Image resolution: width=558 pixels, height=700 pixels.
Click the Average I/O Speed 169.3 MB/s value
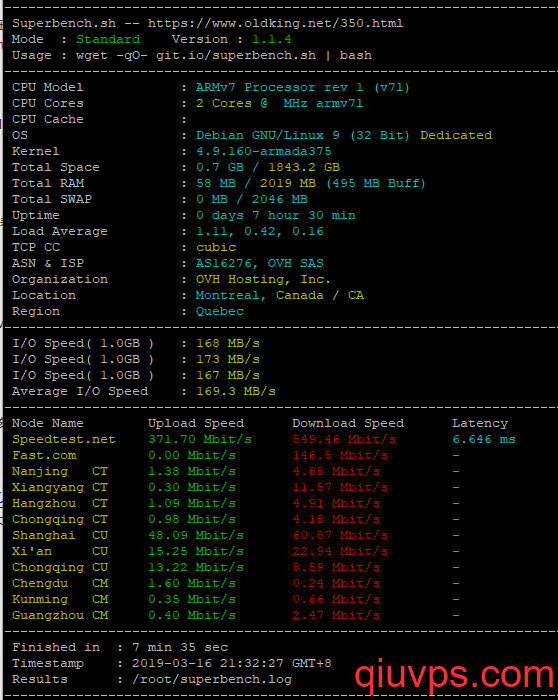pyautogui.click(x=236, y=392)
